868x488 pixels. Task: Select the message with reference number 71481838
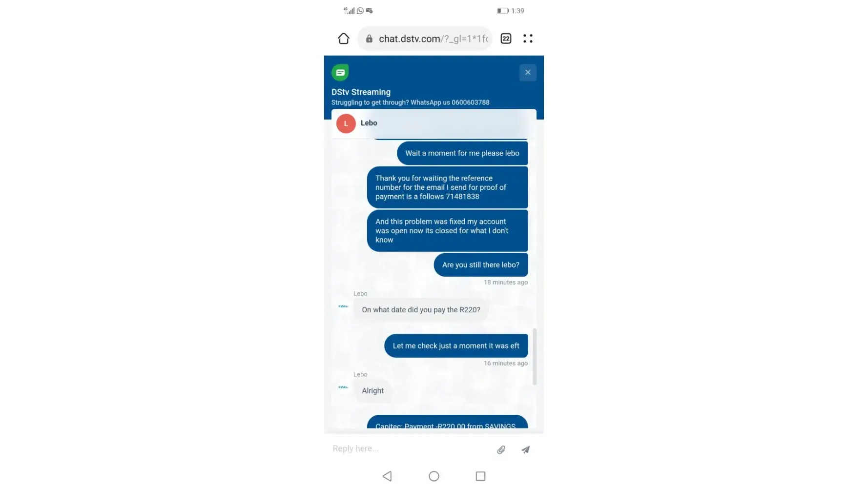coord(447,187)
